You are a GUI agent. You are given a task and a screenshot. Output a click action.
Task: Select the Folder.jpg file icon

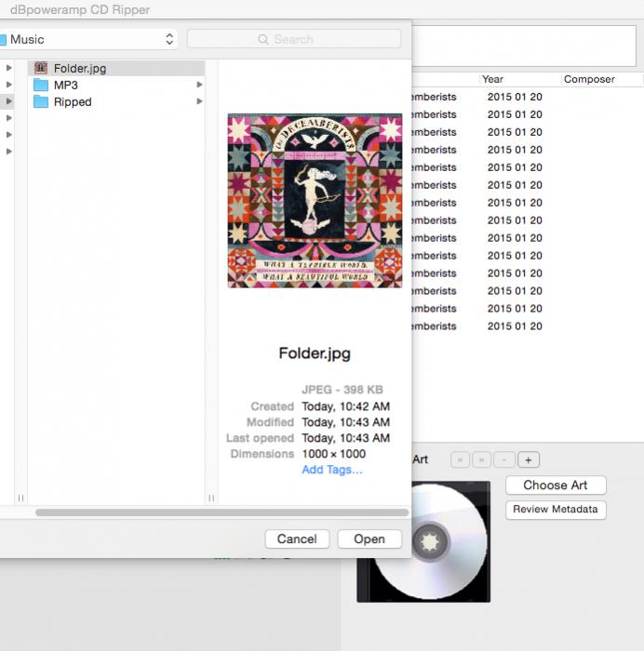coord(40,68)
